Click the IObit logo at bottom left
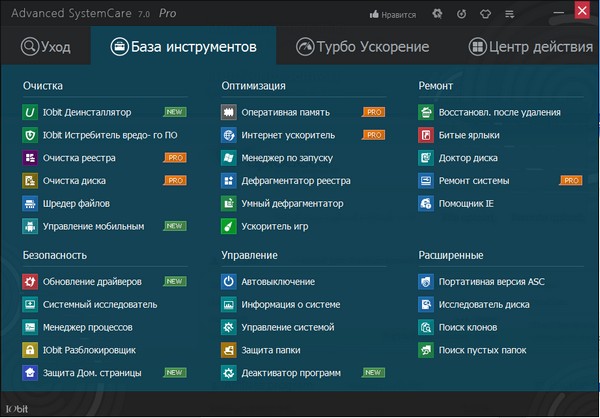600x418 pixels. click(x=16, y=410)
